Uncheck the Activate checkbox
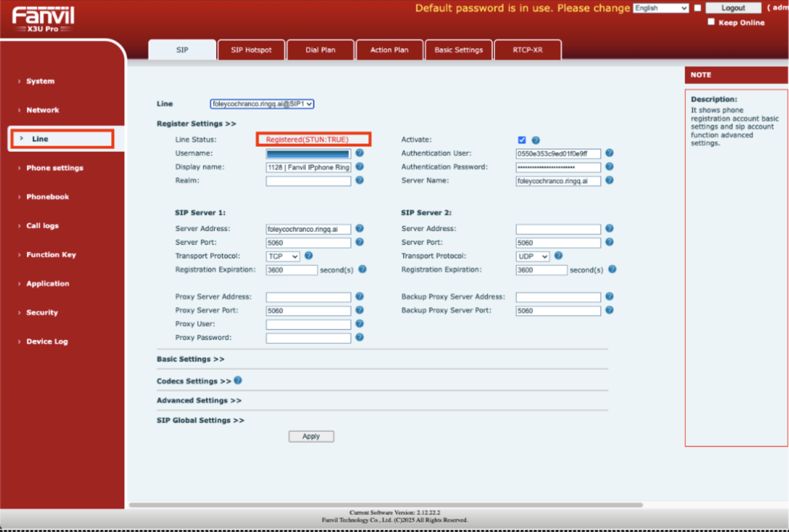The height and width of the screenshot is (532, 789). pyautogui.click(x=521, y=140)
